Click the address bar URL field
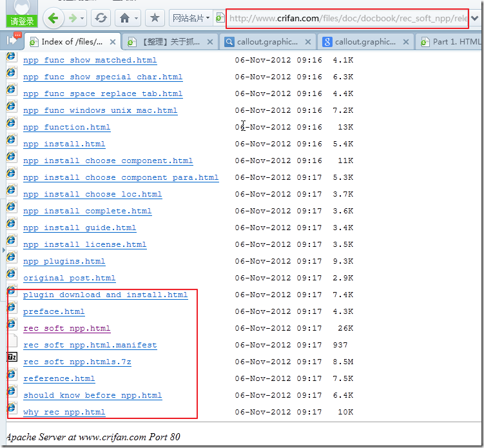Viewport: 484px width, 448px height. [347, 19]
